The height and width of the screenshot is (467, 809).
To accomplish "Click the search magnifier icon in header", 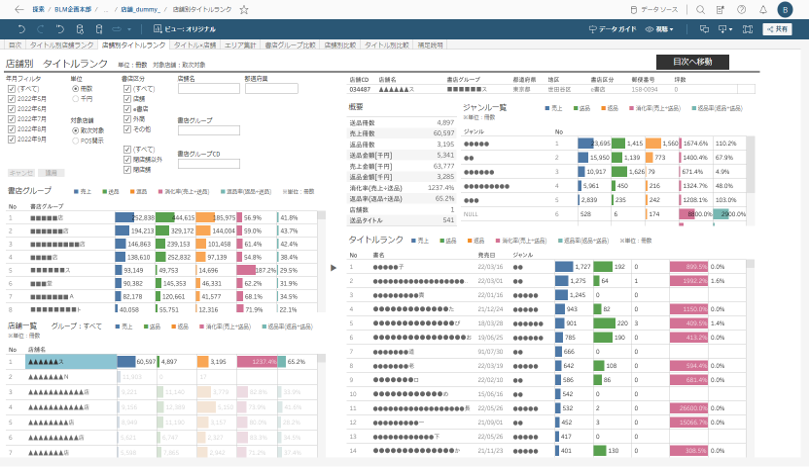I will 700,9.
